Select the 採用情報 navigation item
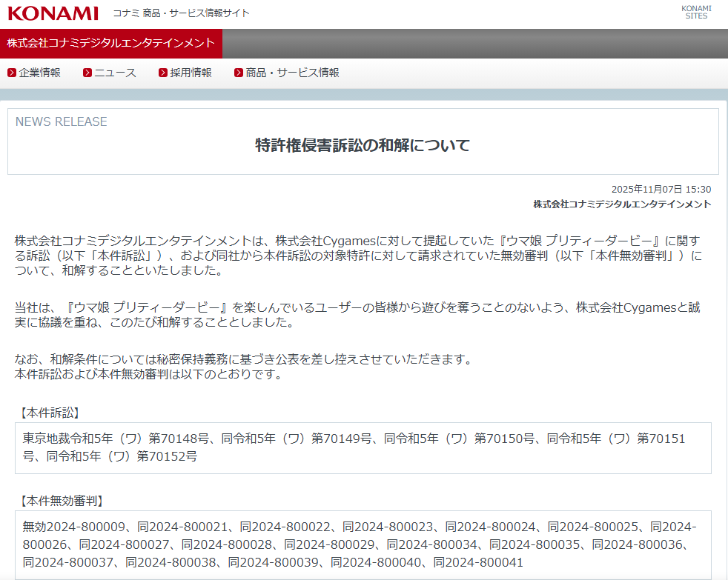Viewport: 728px width, 580px height. 191,73
